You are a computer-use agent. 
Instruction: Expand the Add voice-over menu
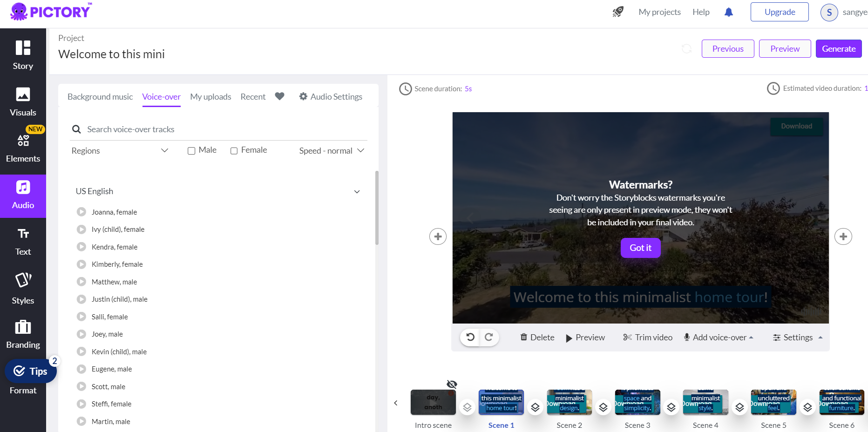[719, 337]
